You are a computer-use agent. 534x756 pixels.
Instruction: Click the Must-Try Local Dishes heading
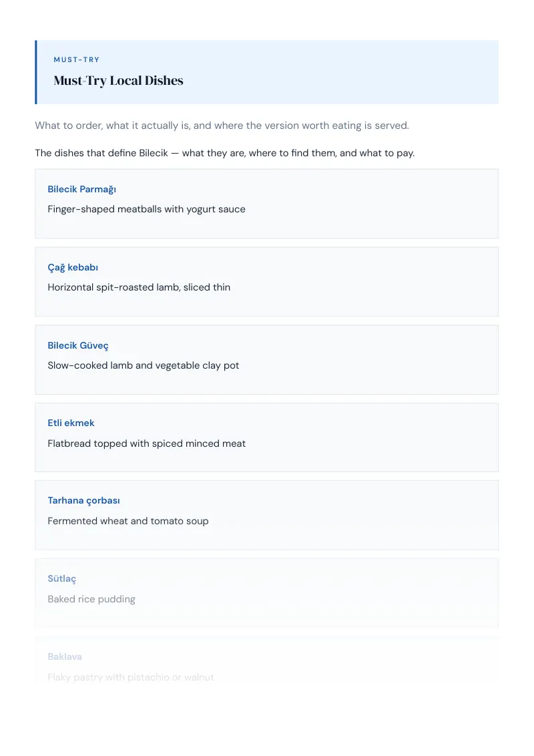118,81
